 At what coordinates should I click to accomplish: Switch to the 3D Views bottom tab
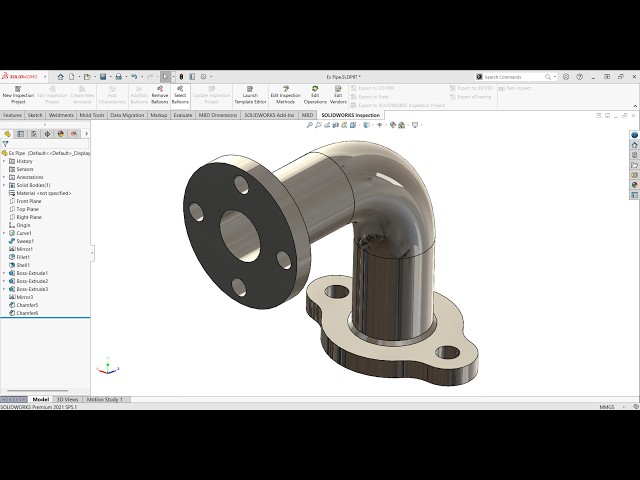click(x=67, y=399)
